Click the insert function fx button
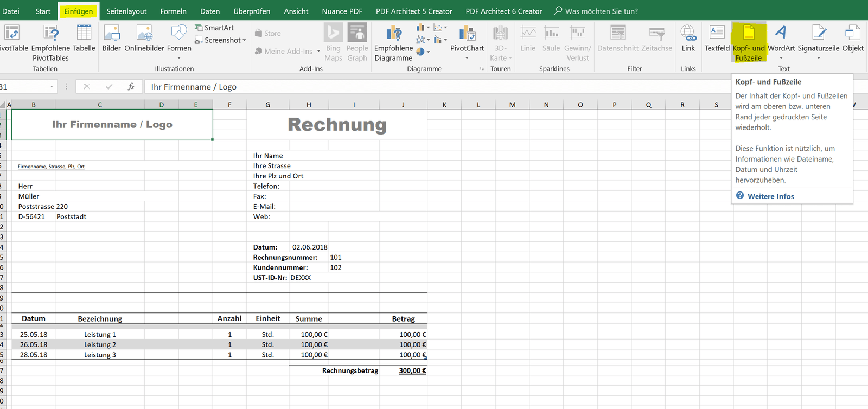The image size is (868, 409). (131, 87)
